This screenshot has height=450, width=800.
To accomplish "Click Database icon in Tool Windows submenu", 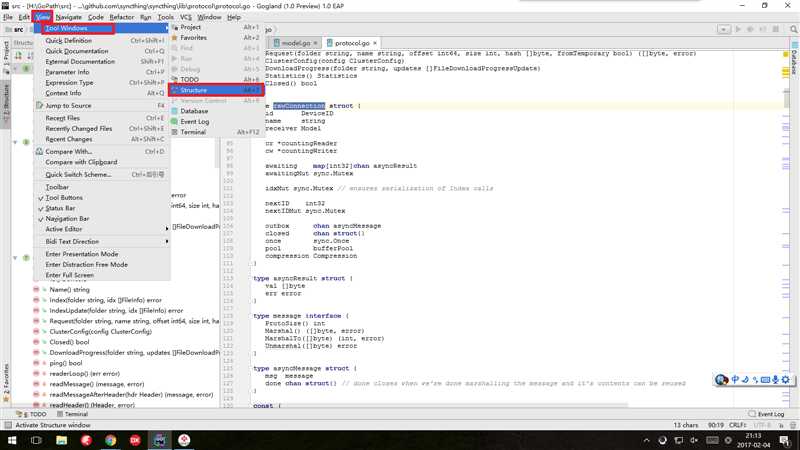I will tap(174, 111).
